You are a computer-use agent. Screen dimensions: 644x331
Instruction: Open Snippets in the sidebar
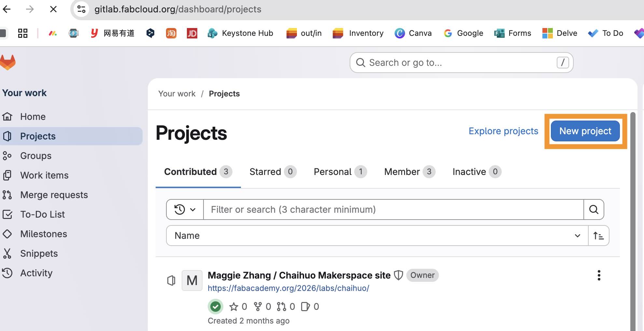pos(71,253)
